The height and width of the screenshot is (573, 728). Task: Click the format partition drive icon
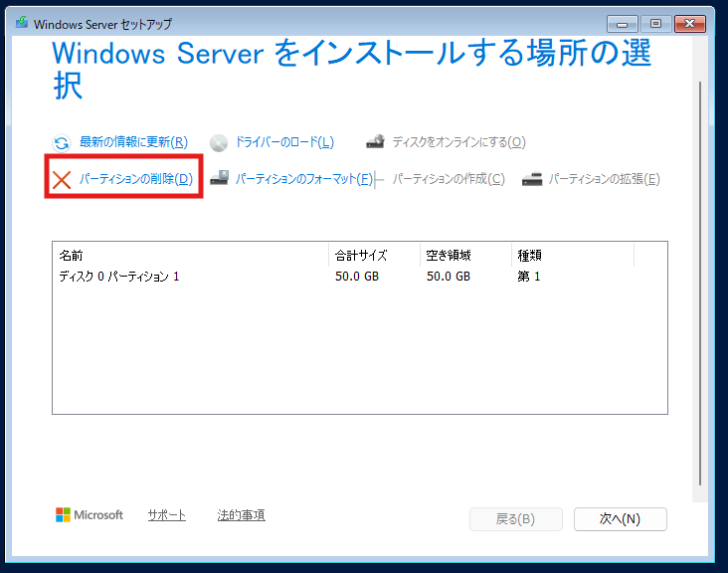[x=219, y=178]
